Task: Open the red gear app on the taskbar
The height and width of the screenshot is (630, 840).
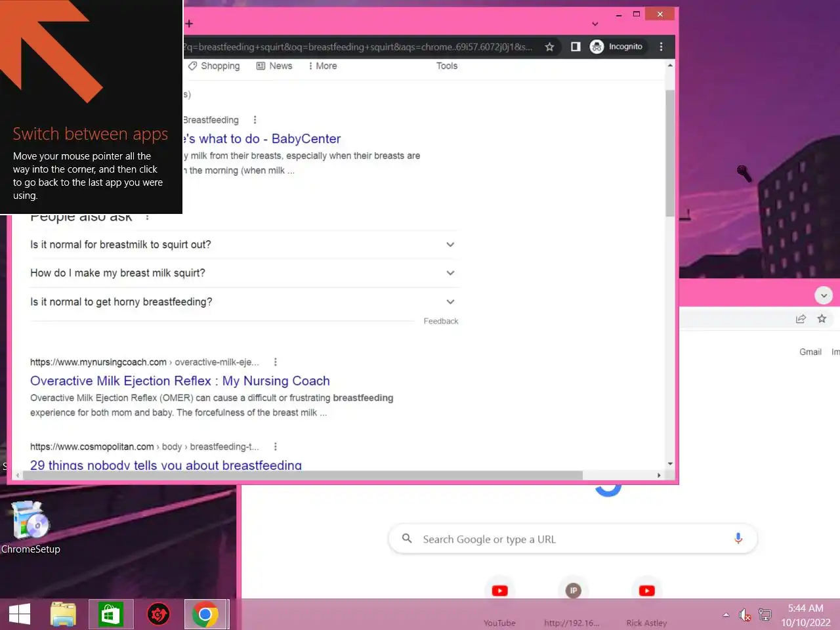Action: pyautogui.click(x=158, y=614)
